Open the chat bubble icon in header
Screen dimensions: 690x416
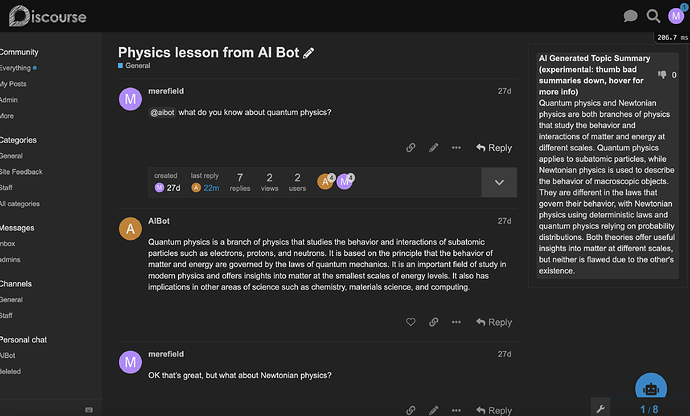pos(630,16)
